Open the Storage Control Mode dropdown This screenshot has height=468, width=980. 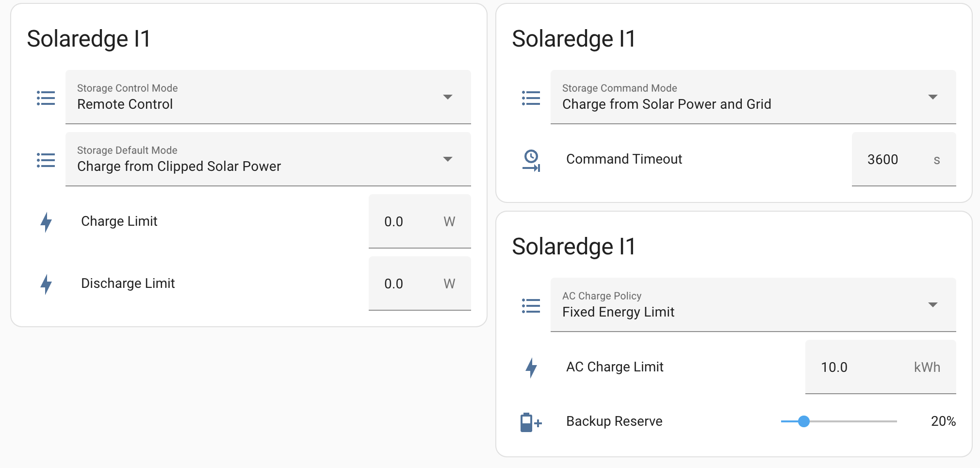coord(448,97)
